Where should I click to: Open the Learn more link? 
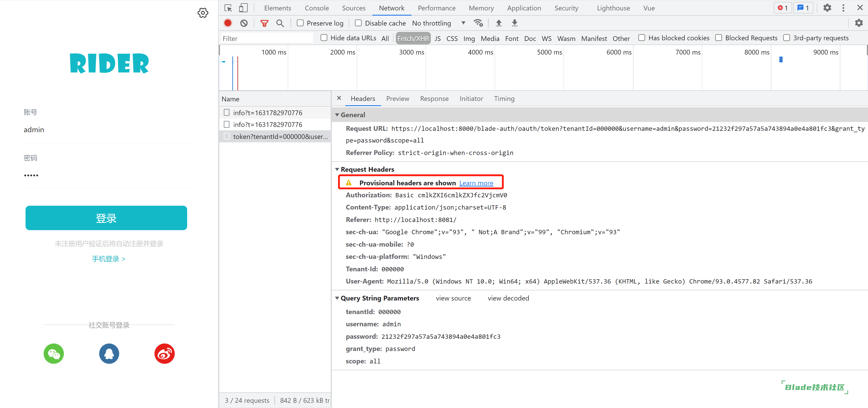click(x=476, y=183)
